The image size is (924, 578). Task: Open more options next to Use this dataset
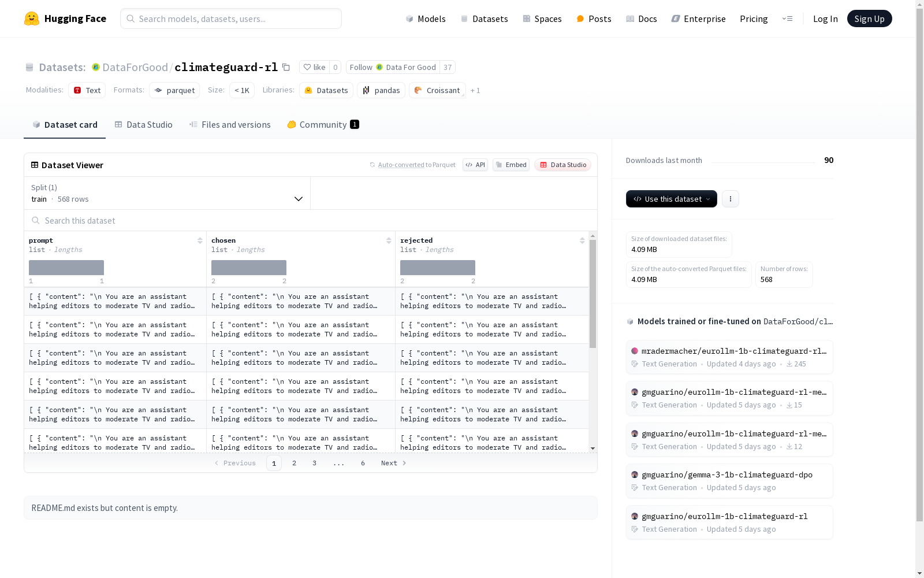(731, 199)
